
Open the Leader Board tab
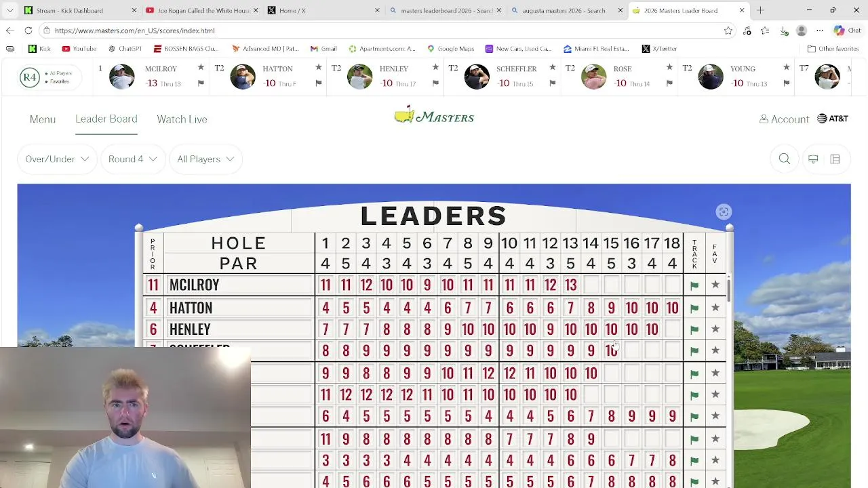click(106, 119)
